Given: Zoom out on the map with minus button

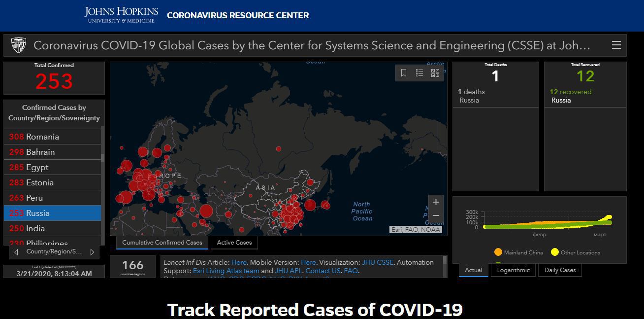Looking at the screenshot, I should pyautogui.click(x=436, y=216).
